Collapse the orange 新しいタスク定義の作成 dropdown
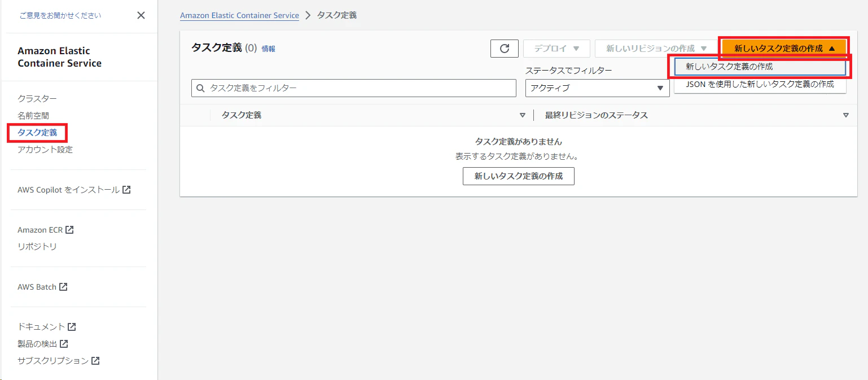 point(784,49)
